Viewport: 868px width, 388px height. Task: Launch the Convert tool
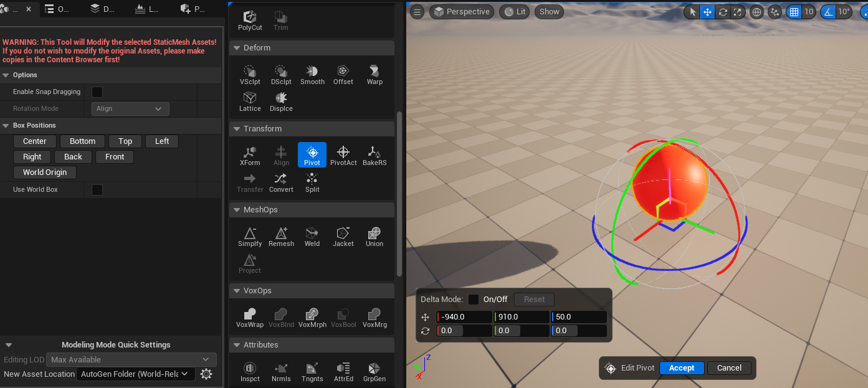click(x=281, y=182)
